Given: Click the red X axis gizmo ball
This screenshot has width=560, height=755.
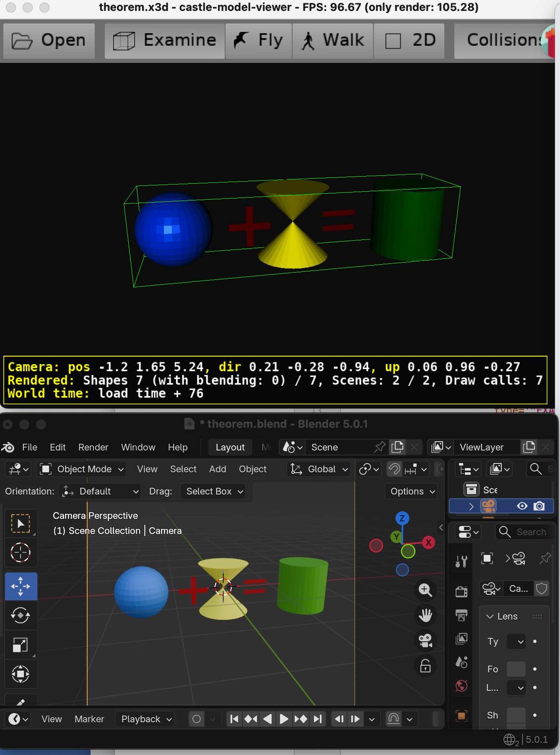Looking at the screenshot, I should point(428,542).
